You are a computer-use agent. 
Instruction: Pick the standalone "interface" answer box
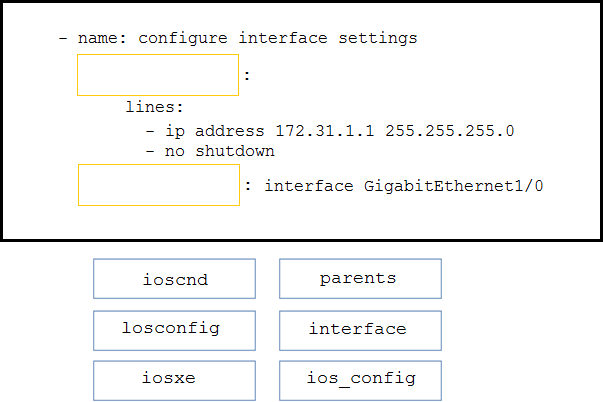359,329
